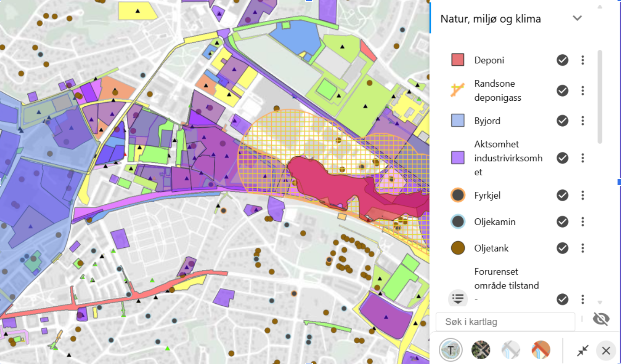Disable the Fyrkjel layer checkmark
The height and width of the screenshot is (364, 621).
pyautogui.click(x=562, y=196)
